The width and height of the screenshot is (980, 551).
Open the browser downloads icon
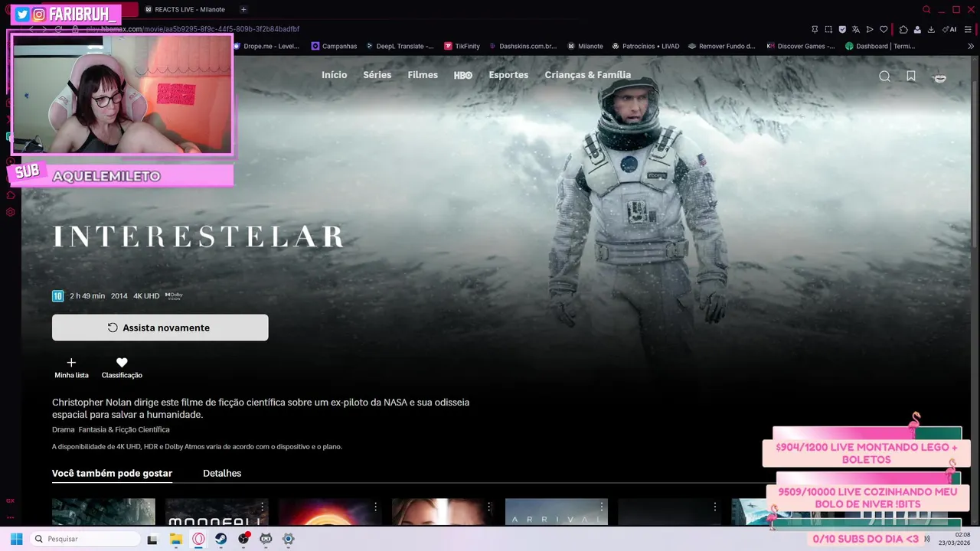[931, 30]
